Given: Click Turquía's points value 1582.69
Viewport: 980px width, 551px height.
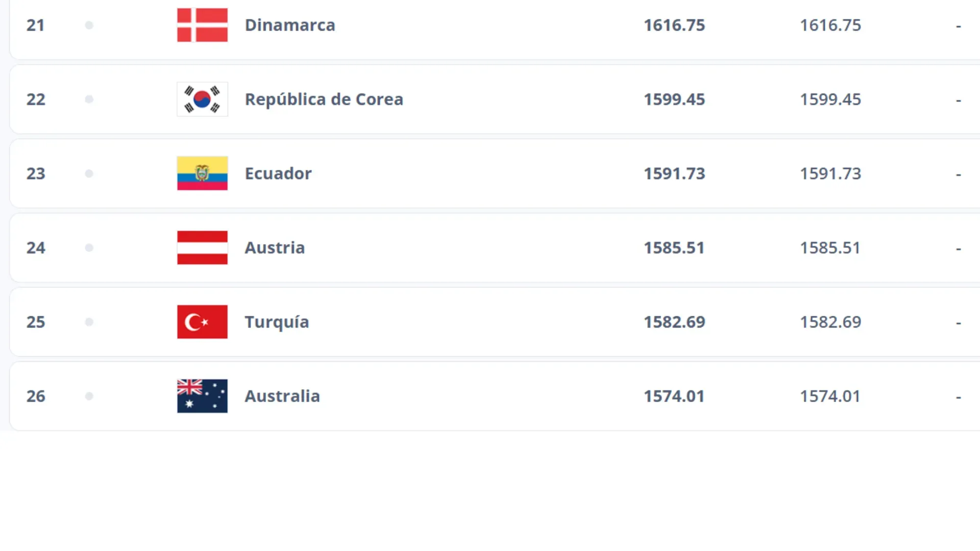Looking at the screenshot, I should (x=674, y=322).
